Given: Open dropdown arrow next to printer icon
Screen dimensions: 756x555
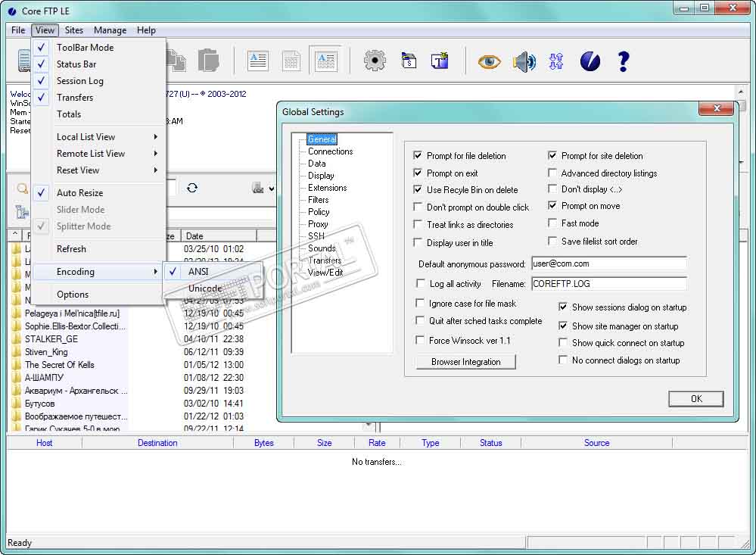Looking at the screenshot, I should [x=272, y=189].
